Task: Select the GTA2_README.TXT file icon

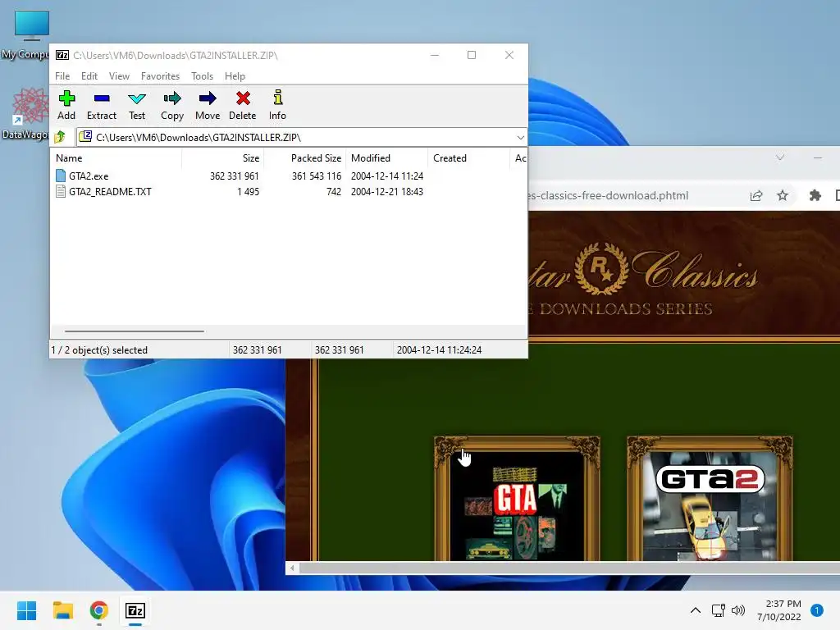Action: point(61,191)
